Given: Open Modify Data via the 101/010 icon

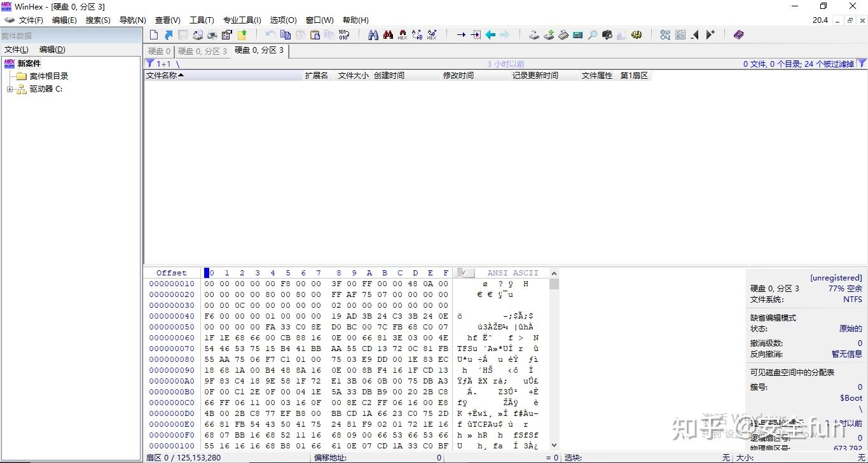Looking at the screenshot, I should [x=344, y=35].
